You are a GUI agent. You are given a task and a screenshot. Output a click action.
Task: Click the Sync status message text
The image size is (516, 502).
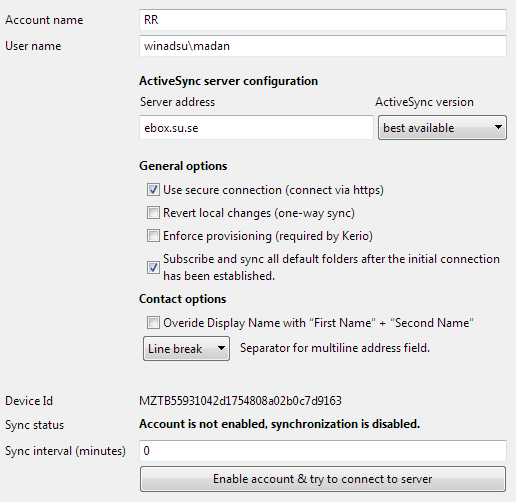(x=279, y=424)
